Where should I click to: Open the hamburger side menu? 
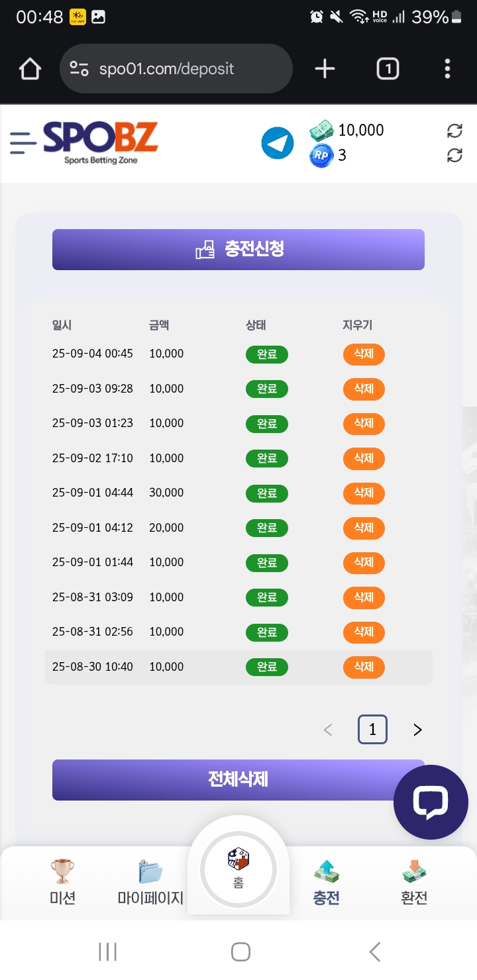coord(23,143)
